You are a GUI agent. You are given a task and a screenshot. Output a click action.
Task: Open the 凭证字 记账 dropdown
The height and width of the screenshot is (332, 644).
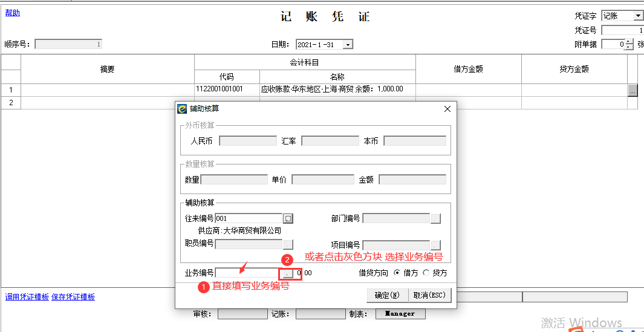[x=638, y=16]
